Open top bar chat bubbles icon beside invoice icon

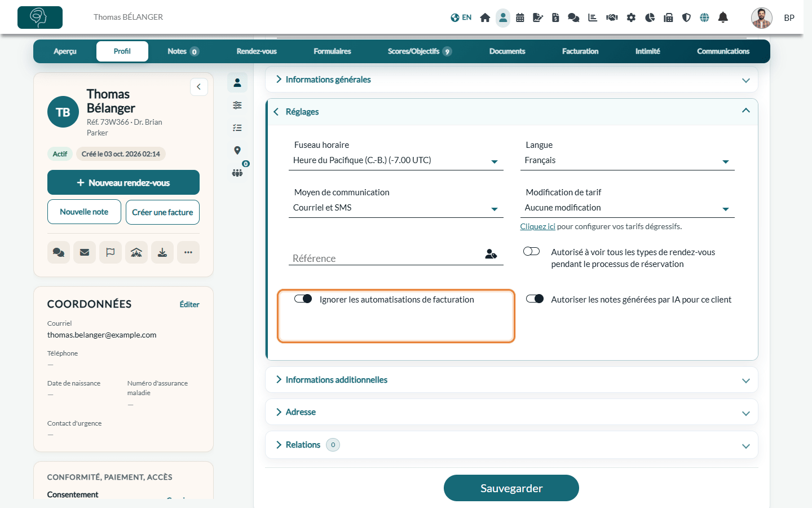(x=573, y=17)
